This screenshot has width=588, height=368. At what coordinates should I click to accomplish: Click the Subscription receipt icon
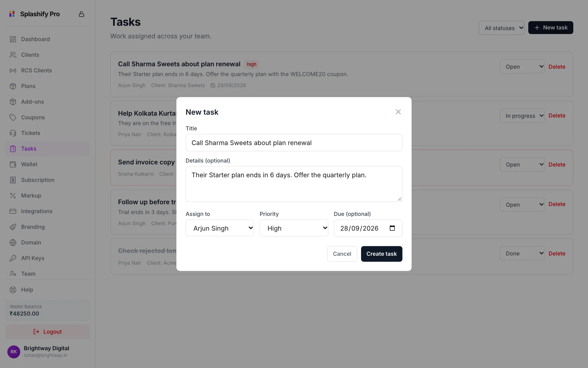(13, 180)
